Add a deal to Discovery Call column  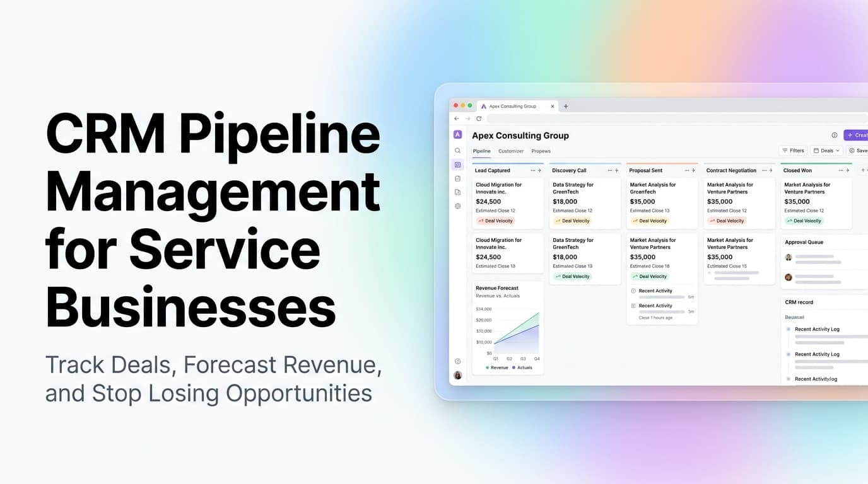(617, 171)
